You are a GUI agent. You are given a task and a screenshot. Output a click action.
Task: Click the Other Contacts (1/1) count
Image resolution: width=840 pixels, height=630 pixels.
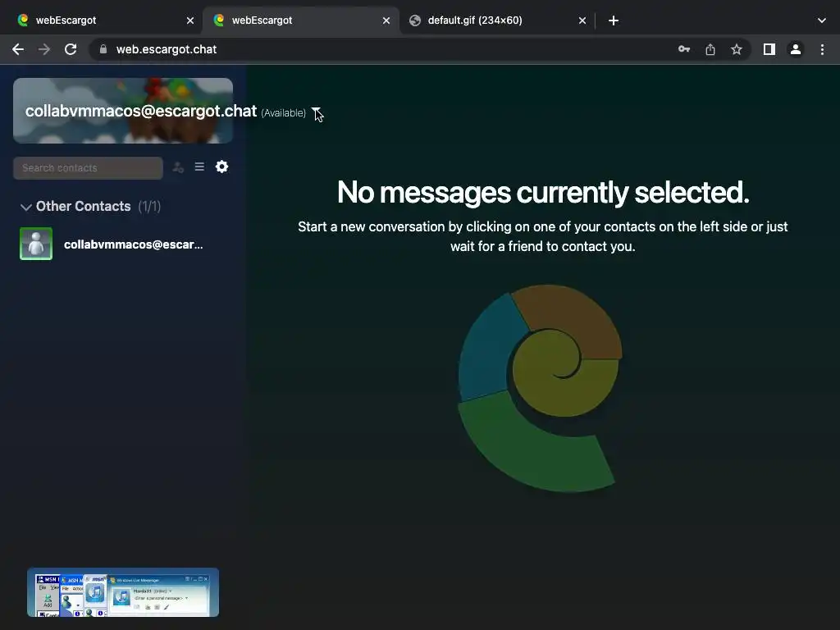(x=149, y=207)
